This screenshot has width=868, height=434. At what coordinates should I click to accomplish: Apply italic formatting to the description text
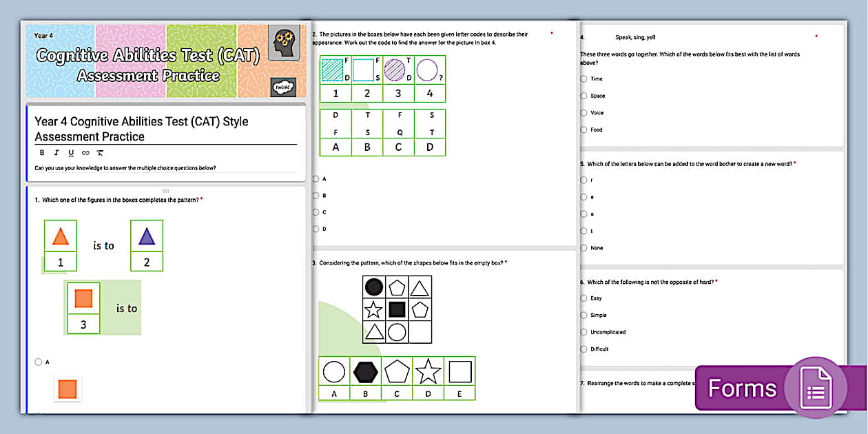tap(56, 152)
